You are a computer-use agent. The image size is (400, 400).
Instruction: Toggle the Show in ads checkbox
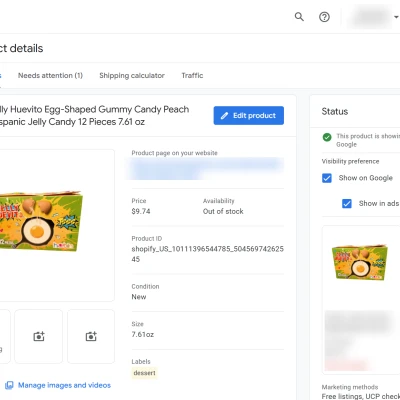pos(347,203)
